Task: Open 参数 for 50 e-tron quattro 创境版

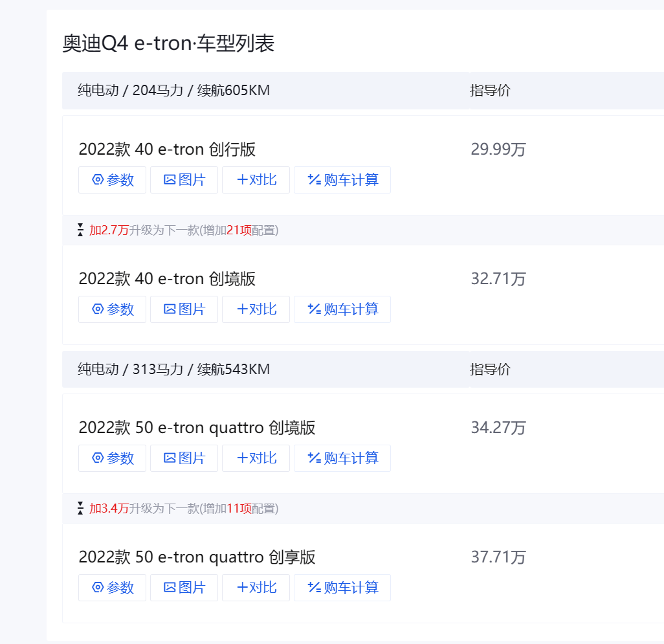Action: coord(112,458)
